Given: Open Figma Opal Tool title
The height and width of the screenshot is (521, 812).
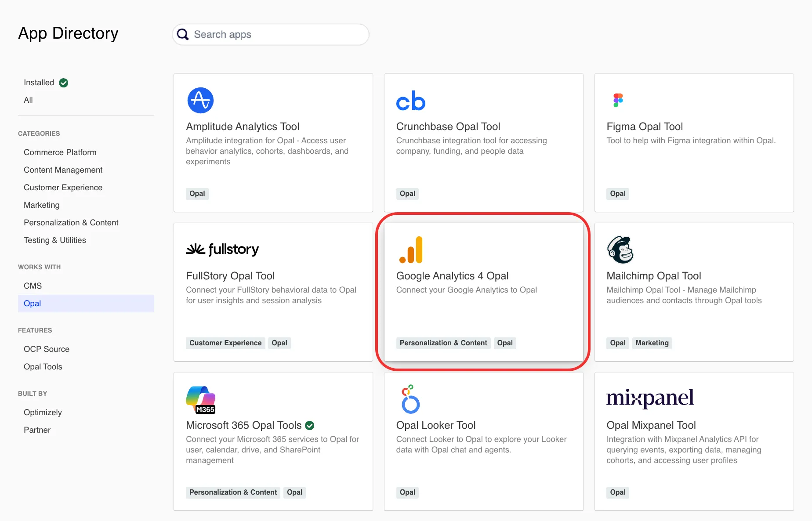Looking at the screenshot, I should coord(645,127).
